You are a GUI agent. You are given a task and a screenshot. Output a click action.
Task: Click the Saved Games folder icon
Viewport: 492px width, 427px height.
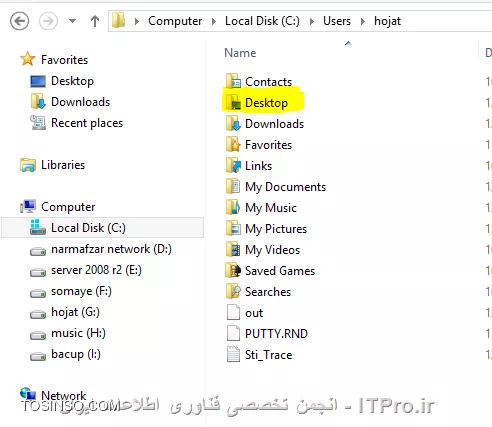point(233,270)
